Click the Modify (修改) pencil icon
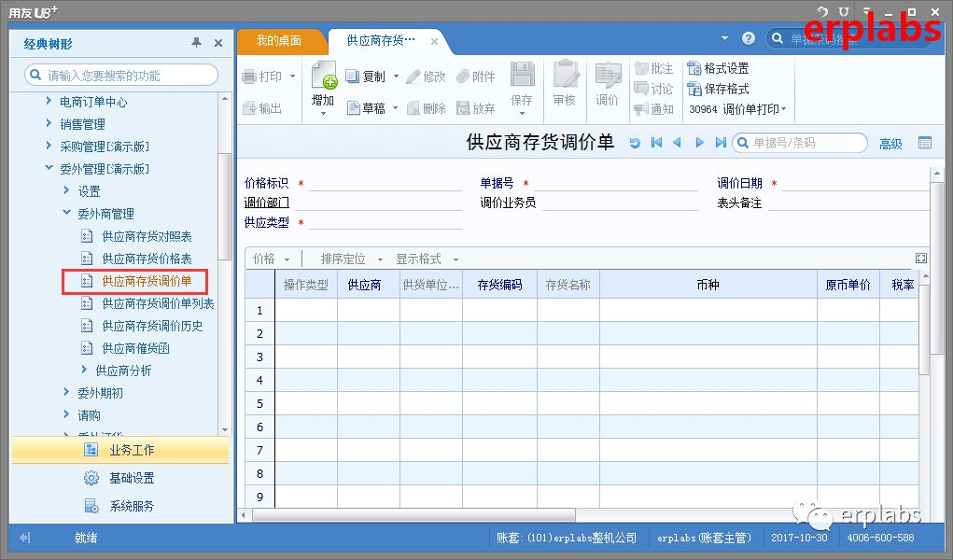Image resolution: width=953 pixels, height=560 pixels. pos(413,77)
